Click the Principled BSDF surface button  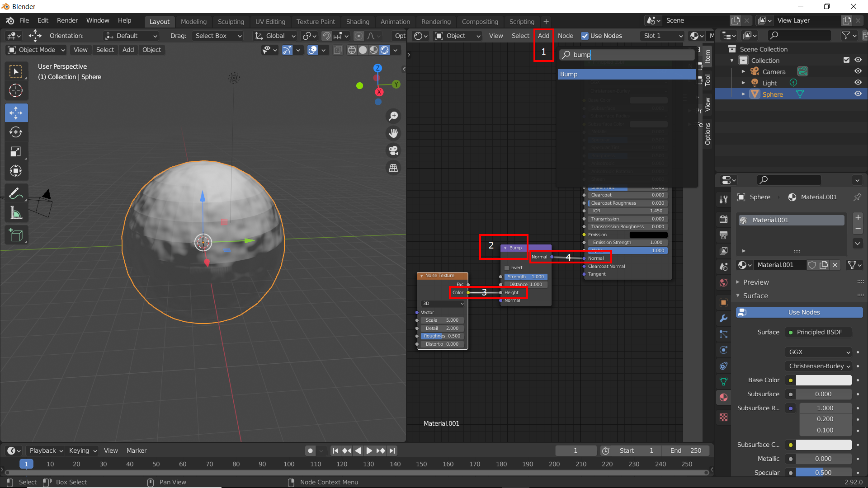coord(819,332)
